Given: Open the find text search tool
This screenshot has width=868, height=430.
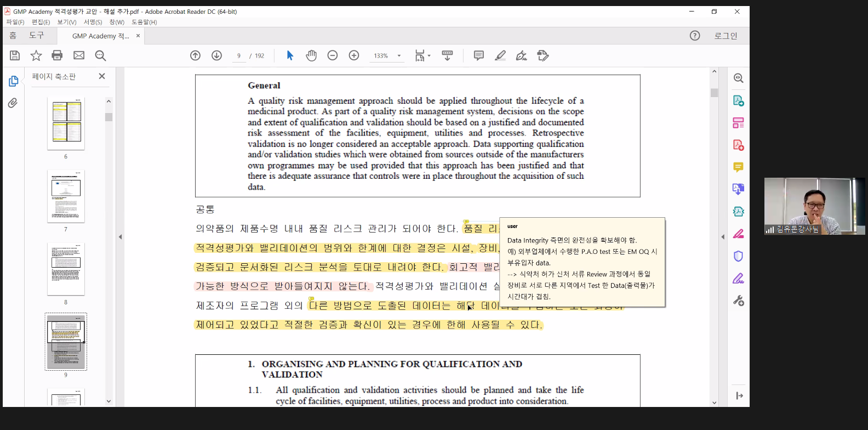Looking at the screenshot, I should [100, 55].
